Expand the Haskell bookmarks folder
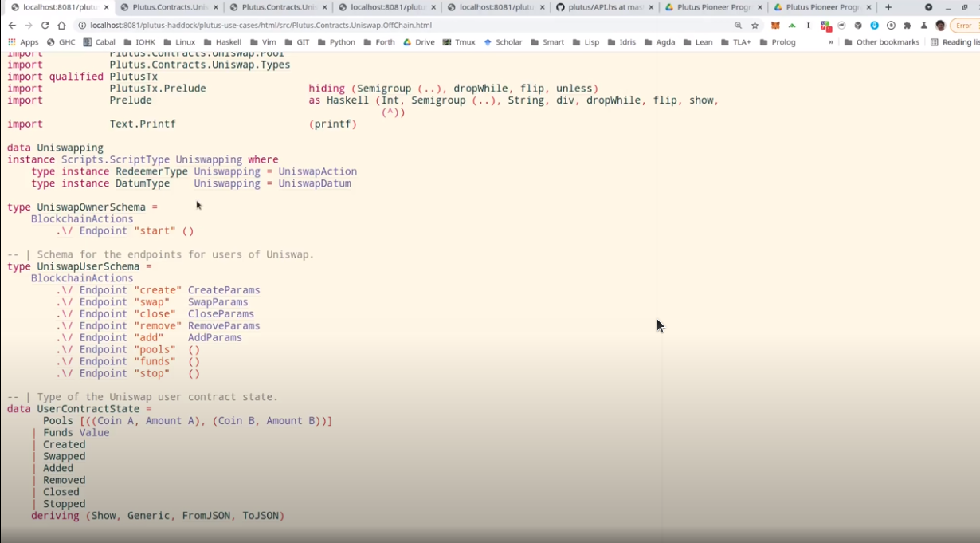980x543 pixels. pyautogui.click(x=222, y=42)
